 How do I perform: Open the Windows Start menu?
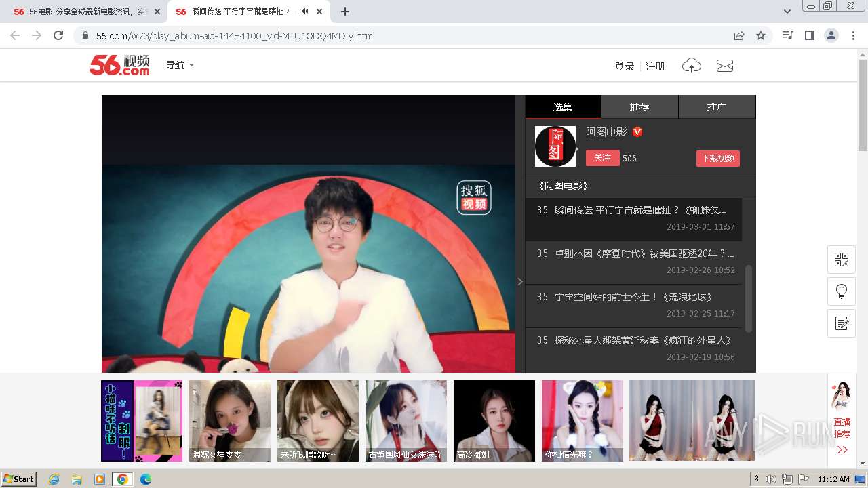19,479
